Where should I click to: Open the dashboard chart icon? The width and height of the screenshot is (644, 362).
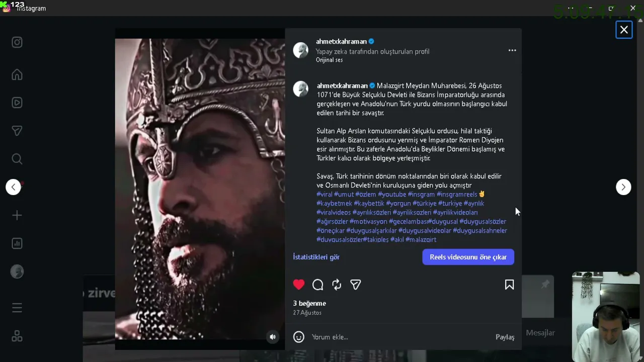pos(17,243)
